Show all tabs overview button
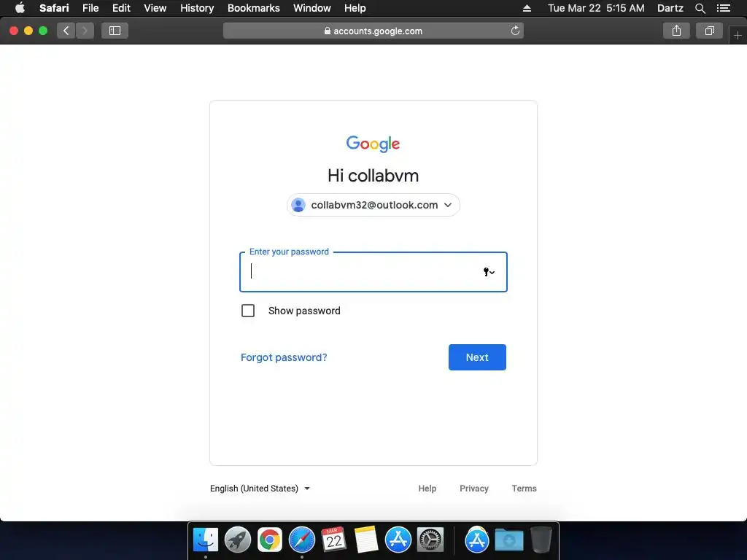Viewport: 747px width, 560px height. [x=709, y=31]
